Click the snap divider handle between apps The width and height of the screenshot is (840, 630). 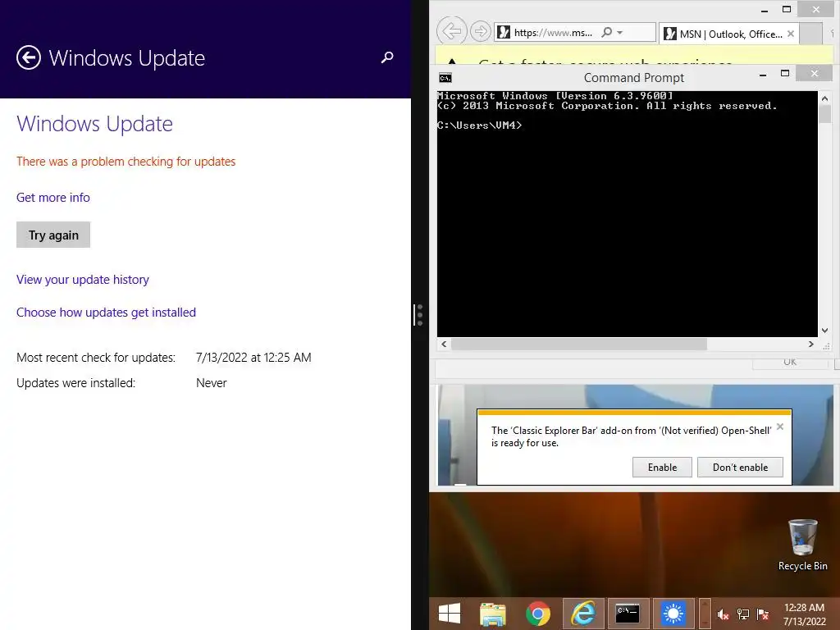(419, 315)
